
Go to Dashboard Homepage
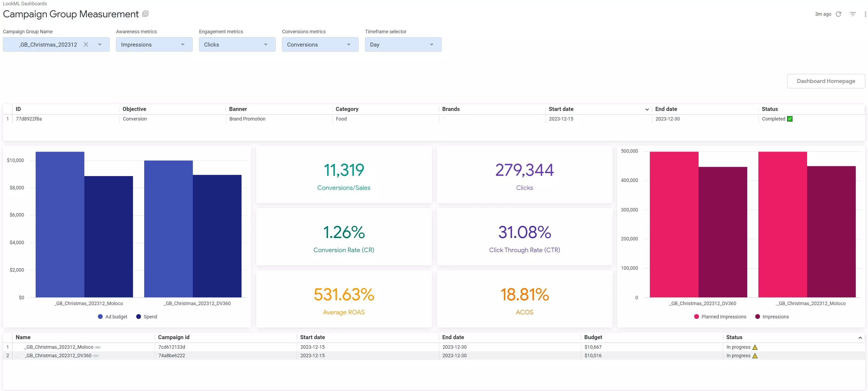(x=825, y=81)
